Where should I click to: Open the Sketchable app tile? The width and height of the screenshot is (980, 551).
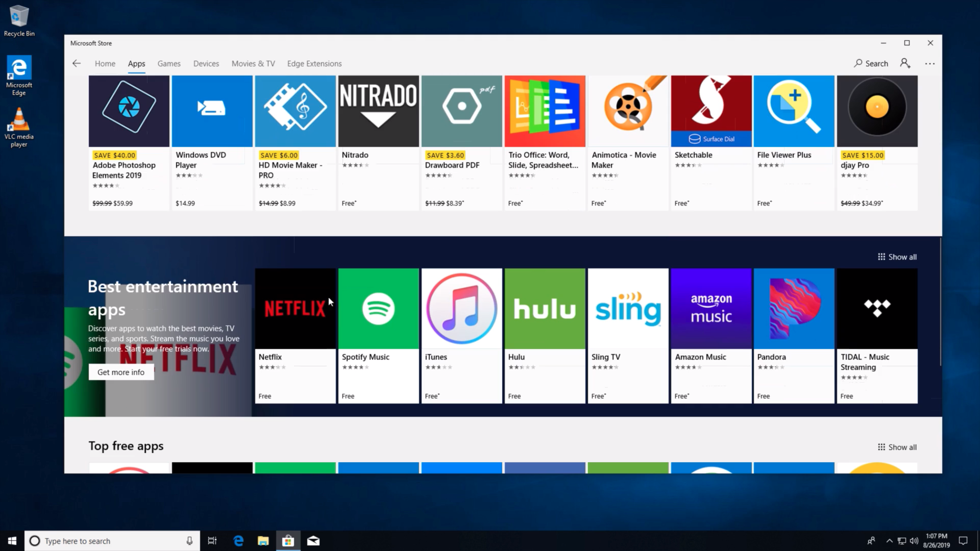click(x=711, y=143)
